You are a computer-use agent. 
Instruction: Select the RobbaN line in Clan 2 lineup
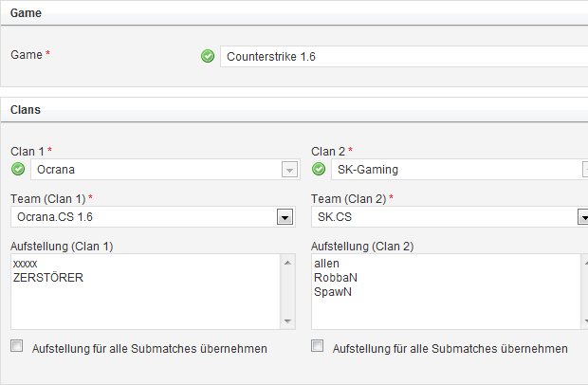(335, 277)
